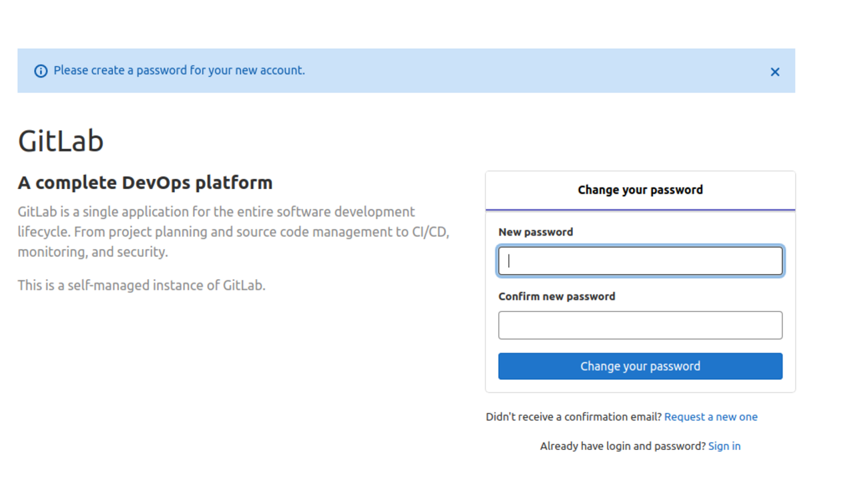
Task: Click the Confirm new password field
Action: pos(640,325)
